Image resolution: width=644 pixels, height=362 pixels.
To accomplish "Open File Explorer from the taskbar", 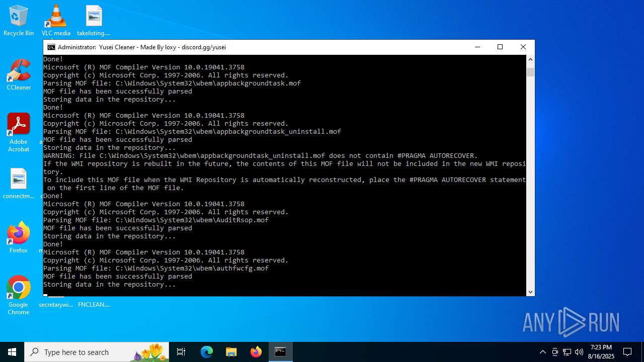I will [x=231, y=352].
